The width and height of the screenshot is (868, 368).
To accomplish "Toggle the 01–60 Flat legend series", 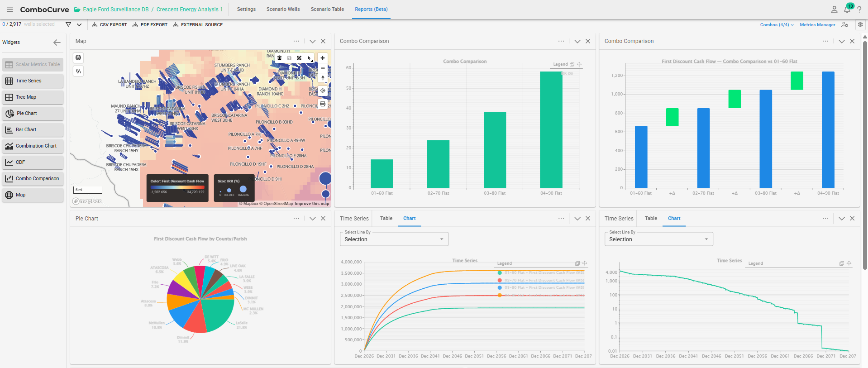I will click(541, 272).
